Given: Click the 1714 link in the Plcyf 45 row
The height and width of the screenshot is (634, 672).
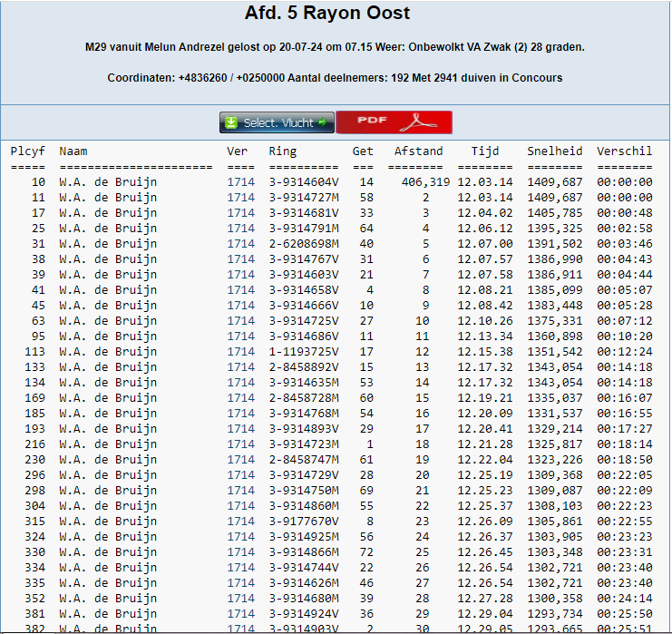Looking at the screenshot, I should pyautogui.click(x=240, y=306).
